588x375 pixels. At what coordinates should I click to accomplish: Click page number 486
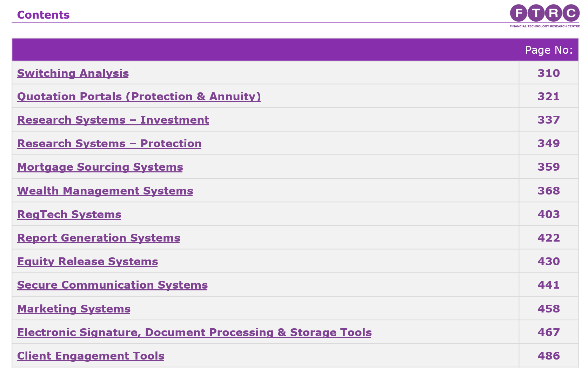click(x=549, y=356)
